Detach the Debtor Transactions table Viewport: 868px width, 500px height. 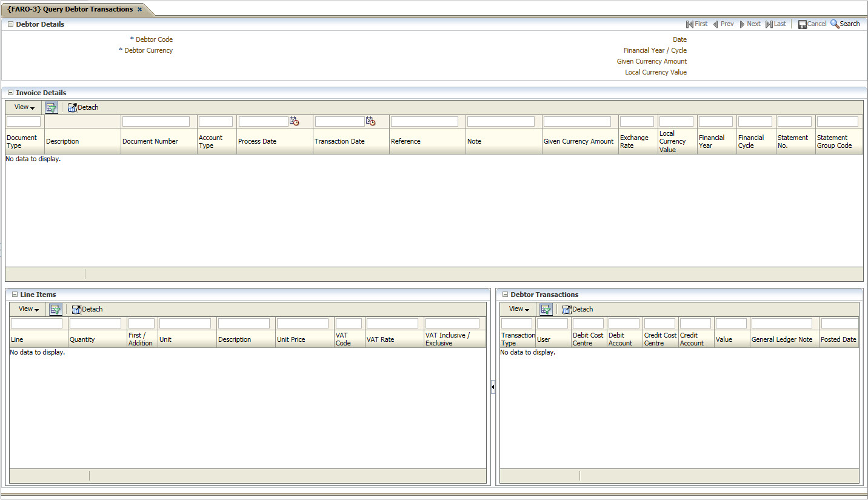[x=577, y=309]
